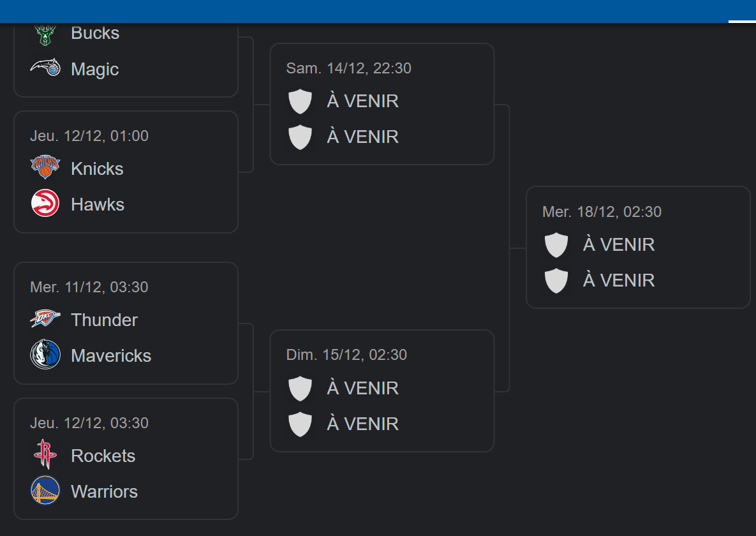The height and width of the screenshot is (536, 756).
Task: Click the Milwaukee Bucks team logo
Action: point(45,34)
